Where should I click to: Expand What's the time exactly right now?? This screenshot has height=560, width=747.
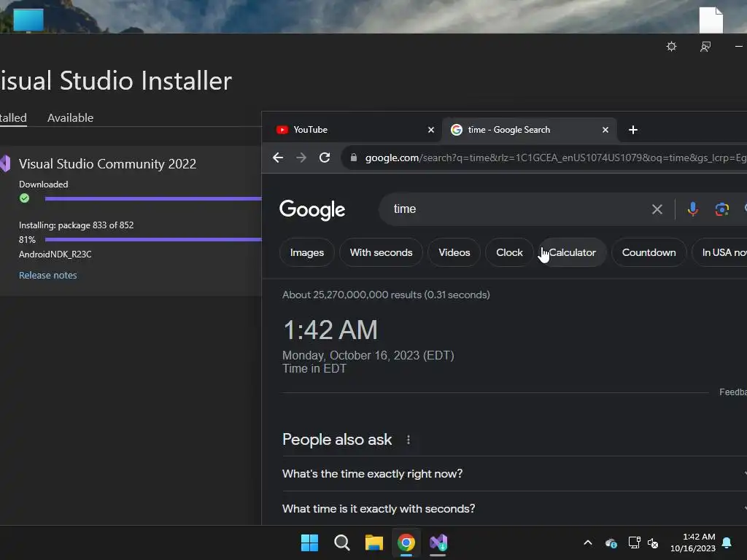click(514, 474)
